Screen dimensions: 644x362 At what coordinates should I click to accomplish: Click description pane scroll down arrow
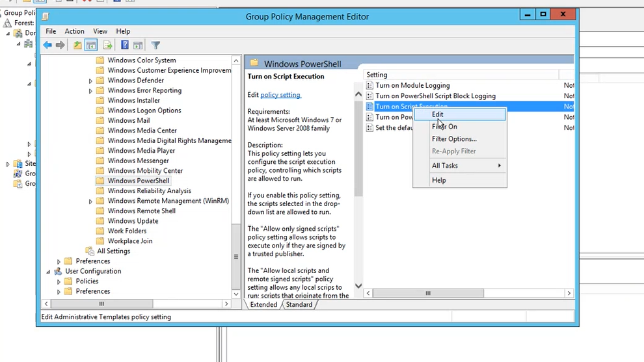(x=358, y=286)
